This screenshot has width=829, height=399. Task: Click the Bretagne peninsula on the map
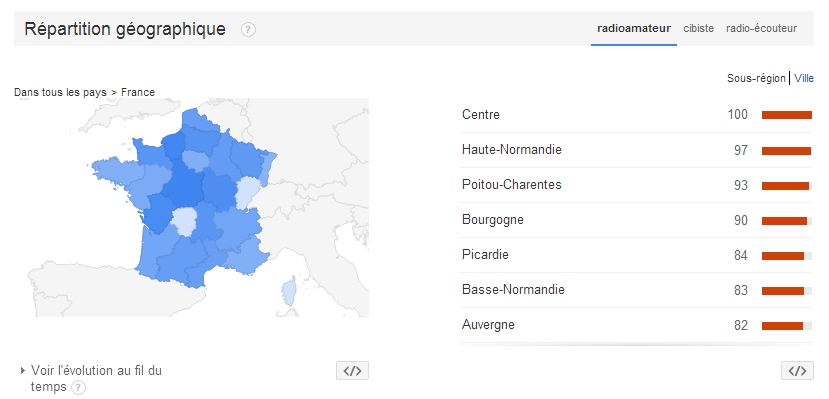click(x=112, y=172)
